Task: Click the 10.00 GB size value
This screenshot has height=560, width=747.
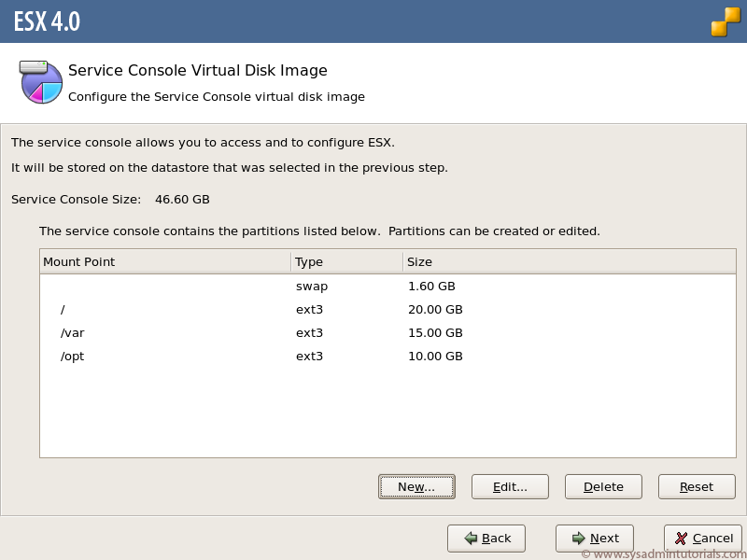Action: [435, 357]
